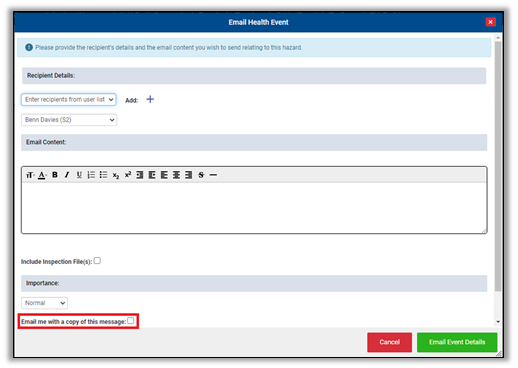Click the scrollbar down arrow
The width and height of the screenshot is (518, 368).
click(498, 322)
